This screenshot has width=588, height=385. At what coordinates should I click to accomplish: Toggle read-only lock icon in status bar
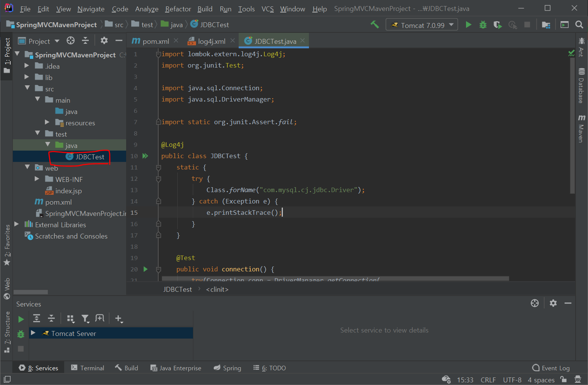(x=563, y=379)
